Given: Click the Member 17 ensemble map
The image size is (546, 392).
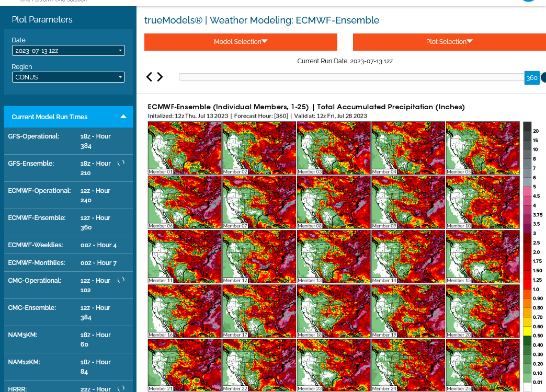Looking at the screenshot, I should coord(259,311).
